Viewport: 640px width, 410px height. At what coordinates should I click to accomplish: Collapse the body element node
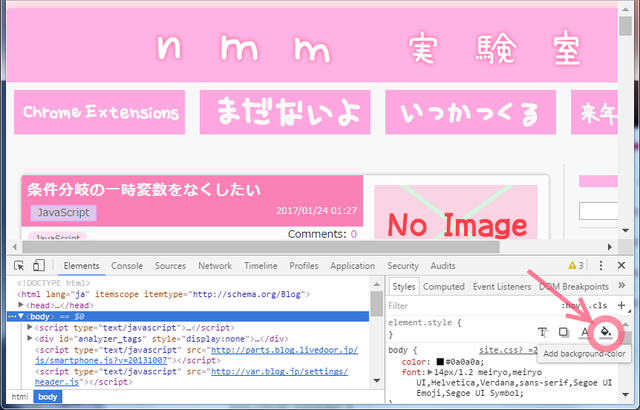(21, 316)
